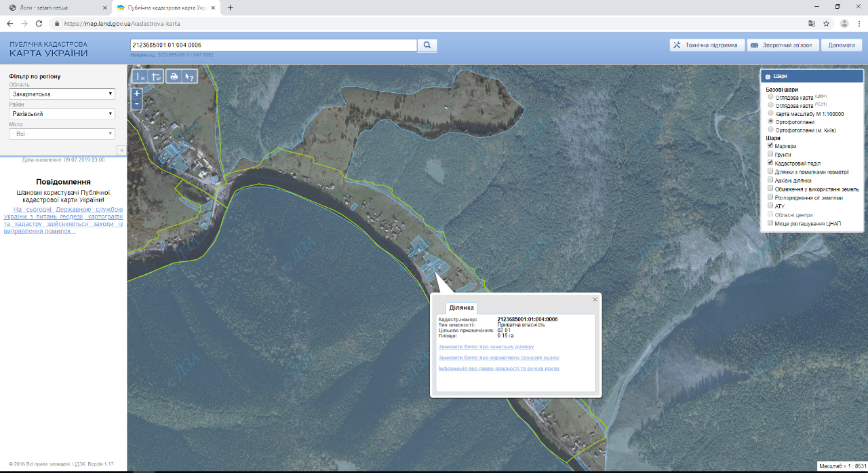Open Місто dropdown
This screenshot has width=868, height=473.
(62, 134)
